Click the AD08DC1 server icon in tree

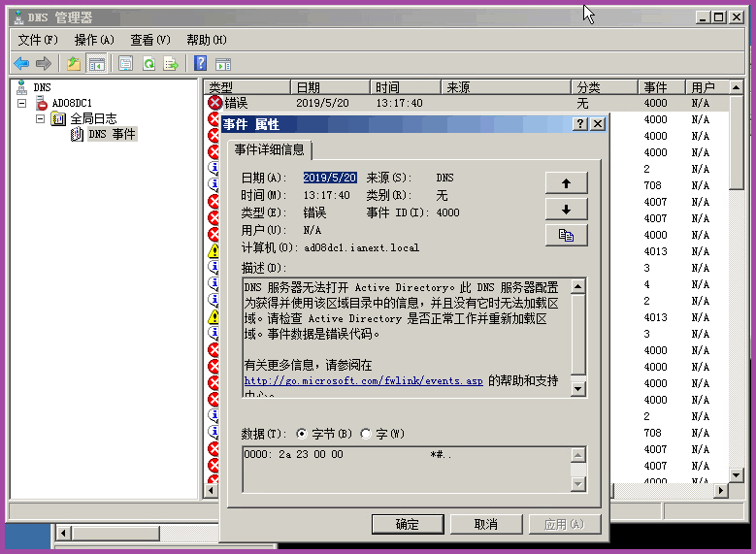pyautogui.click(x=42, y=103)
